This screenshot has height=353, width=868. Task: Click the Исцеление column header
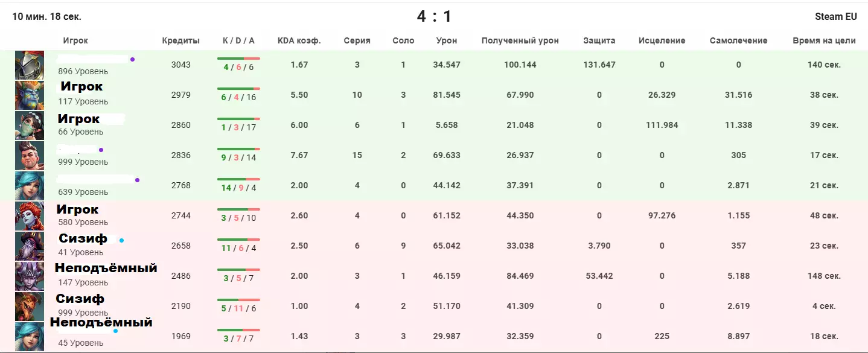tap(662, 41)
